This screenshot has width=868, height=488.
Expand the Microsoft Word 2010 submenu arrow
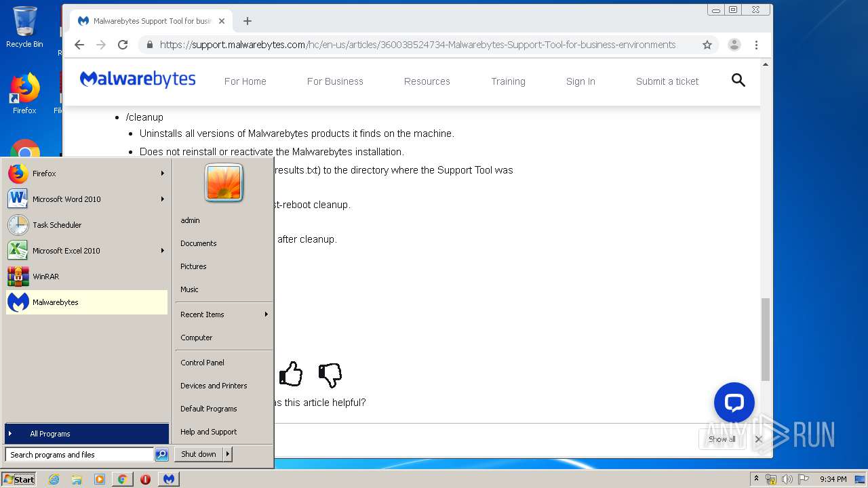(x=163, y=199)
